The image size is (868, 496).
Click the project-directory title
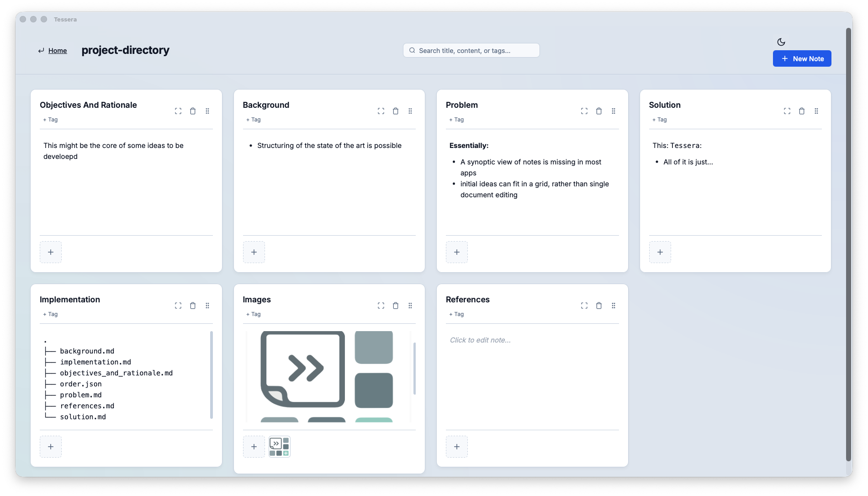[125, 50]
